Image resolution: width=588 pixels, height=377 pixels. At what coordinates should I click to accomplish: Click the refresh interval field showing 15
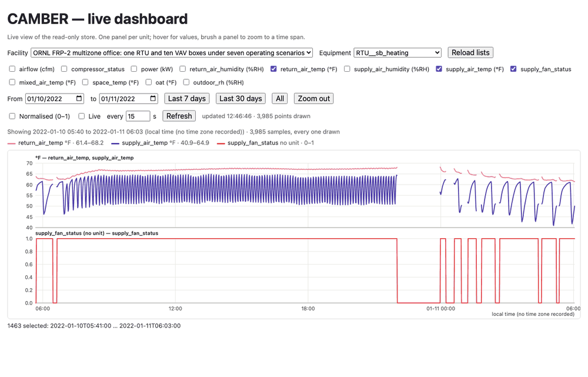coord(138,116)
